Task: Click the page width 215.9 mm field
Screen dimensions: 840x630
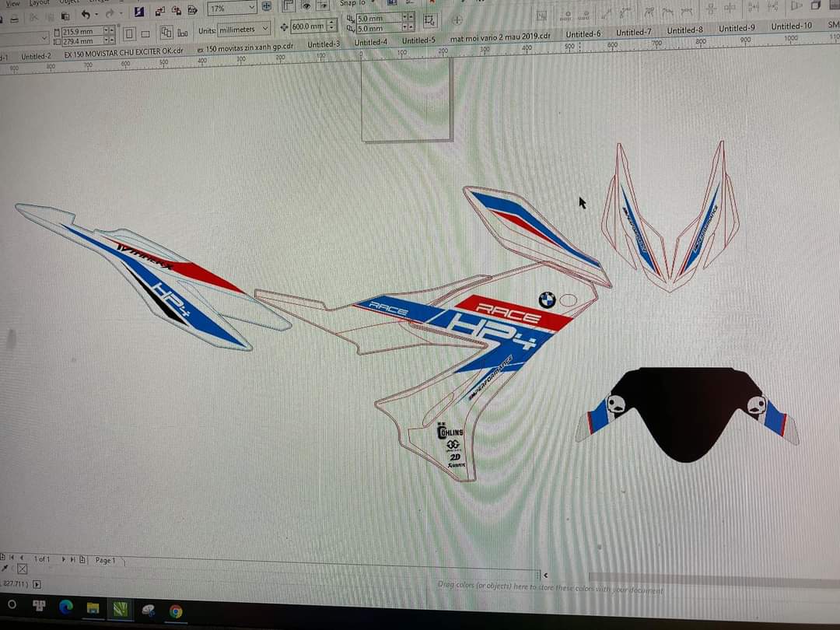Action: tap(82, 32)
